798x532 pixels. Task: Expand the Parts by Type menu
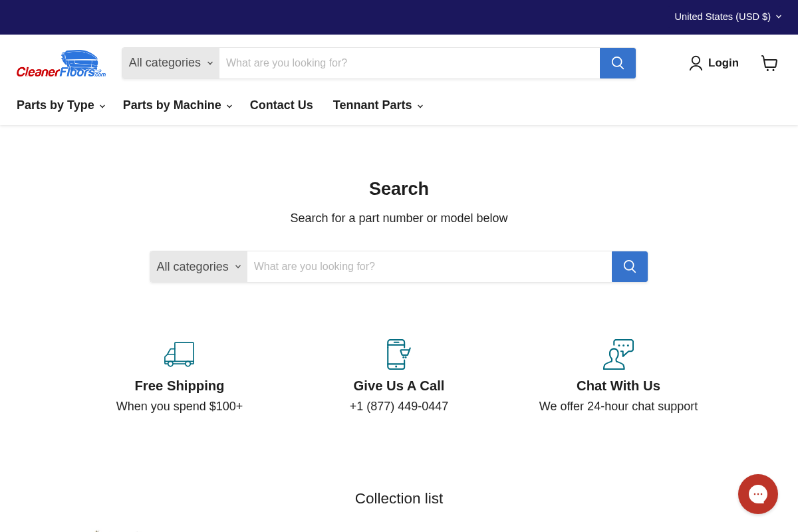[x=60, y=105]
